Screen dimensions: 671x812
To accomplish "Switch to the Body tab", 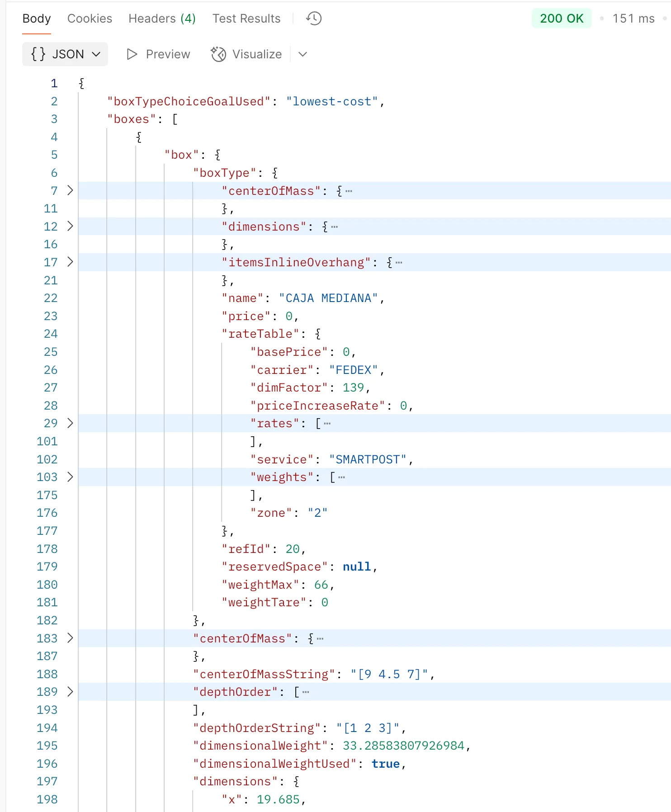I will 37,19.
